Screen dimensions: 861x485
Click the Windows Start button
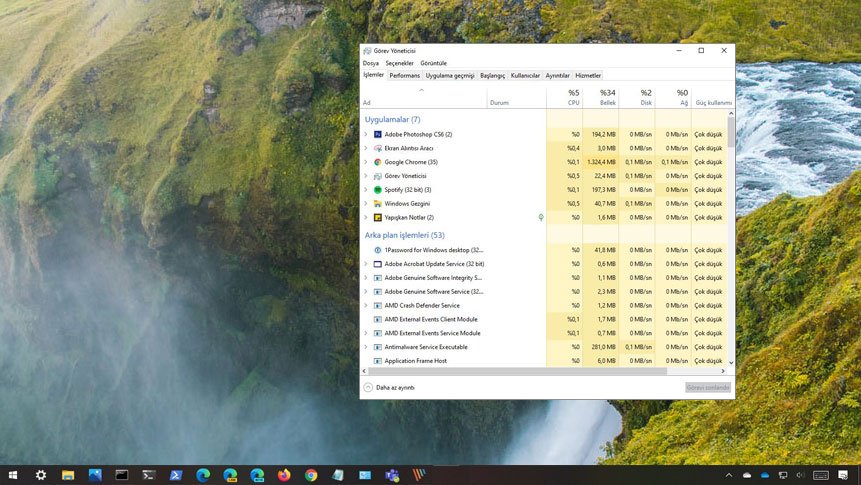[x=14, y=475]
